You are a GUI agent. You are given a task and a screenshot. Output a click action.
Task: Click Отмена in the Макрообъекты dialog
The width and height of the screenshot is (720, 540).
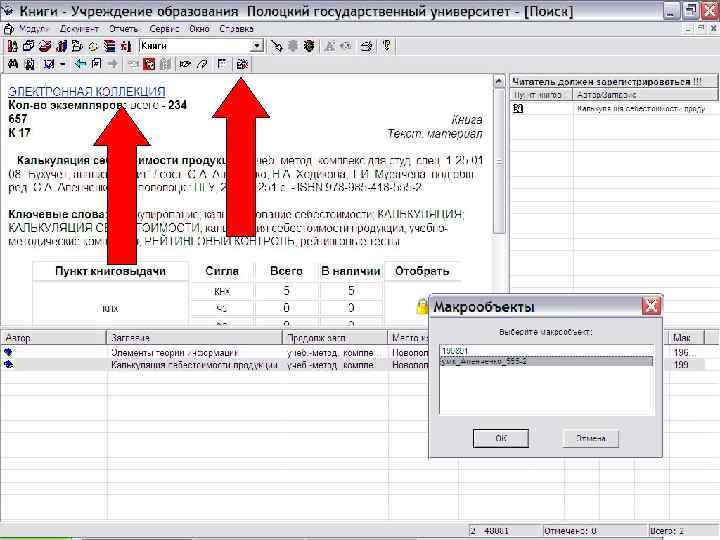tap(591, 438)
